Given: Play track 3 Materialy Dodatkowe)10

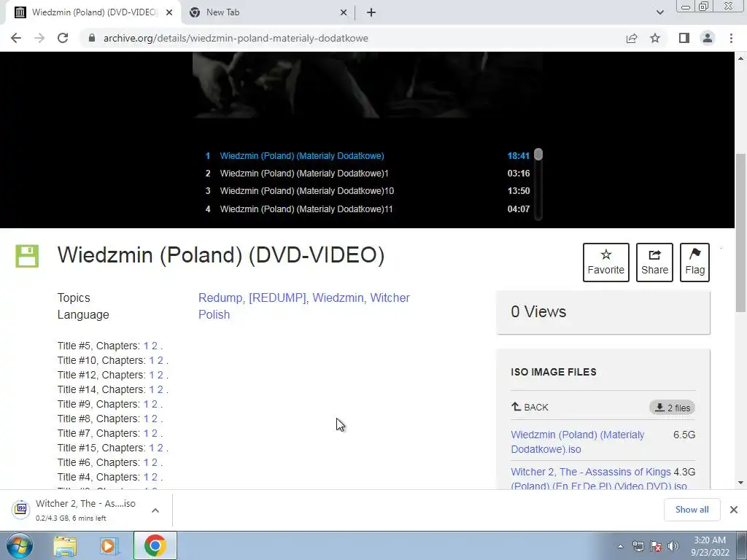Looking at the screenshot, I should pos(368,191).
